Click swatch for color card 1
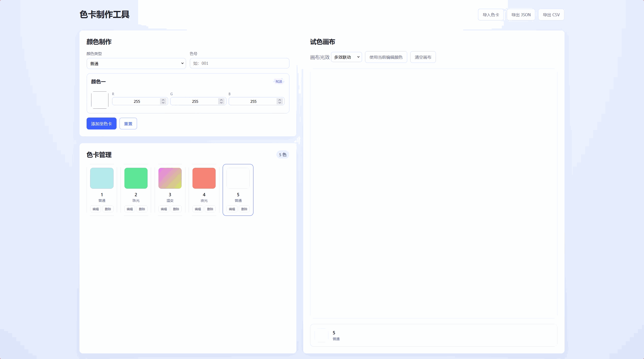 pos(102,178)
